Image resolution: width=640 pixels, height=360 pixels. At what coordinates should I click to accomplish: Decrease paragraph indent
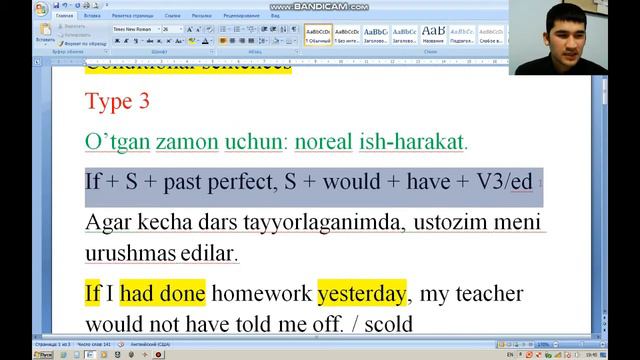coord(264,29)
